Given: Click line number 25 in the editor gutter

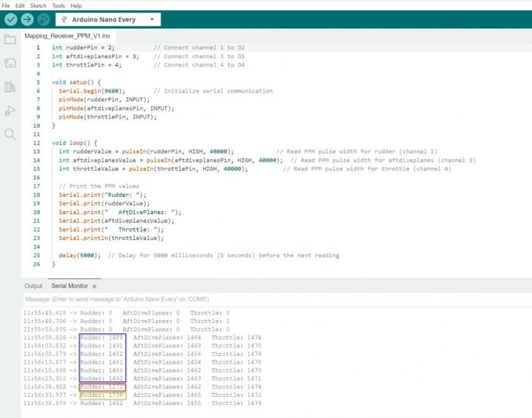Looking at the screenshot, I should click(x=36, y=255).
